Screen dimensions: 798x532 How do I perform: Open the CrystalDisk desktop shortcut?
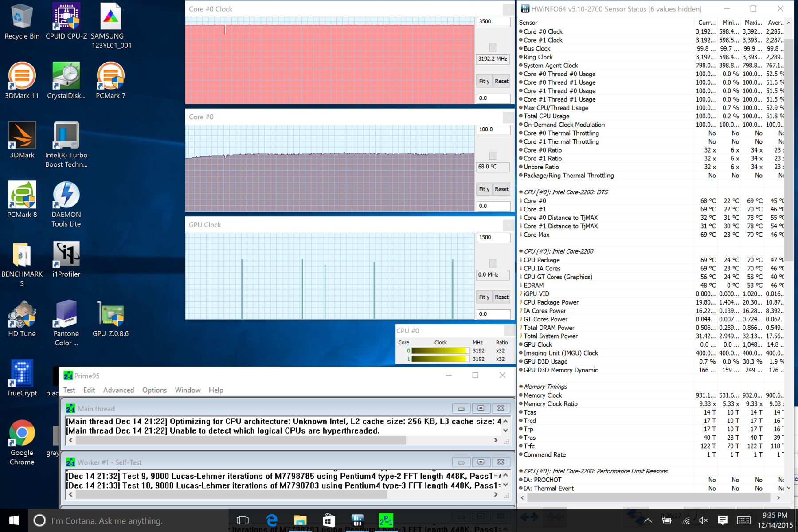tap(66, 81)
